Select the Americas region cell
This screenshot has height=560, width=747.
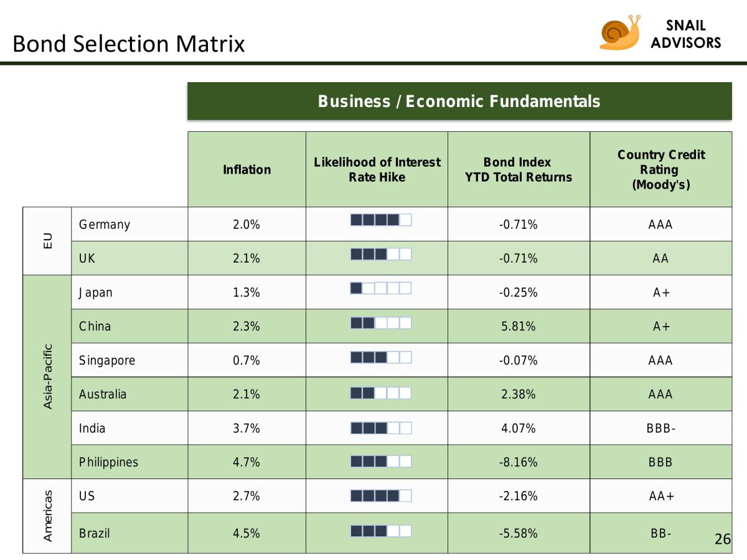[x=47, y=516]
